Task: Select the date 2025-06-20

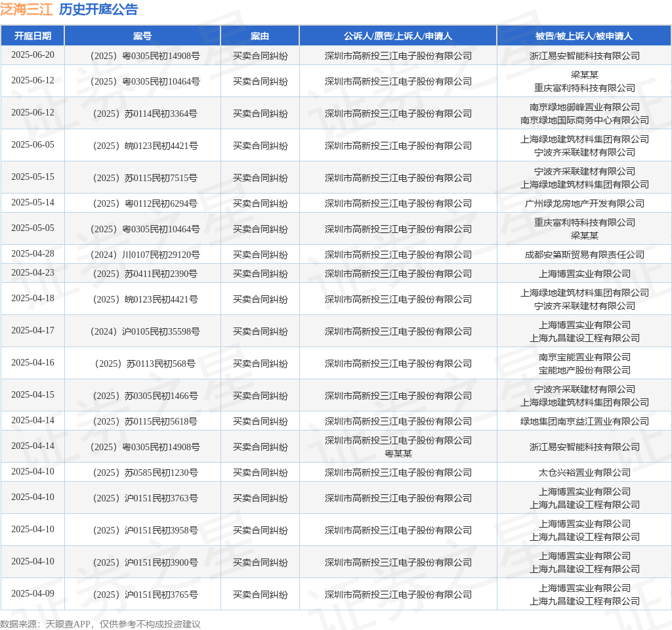Action: pyautogui.click(x=33, y=55)
